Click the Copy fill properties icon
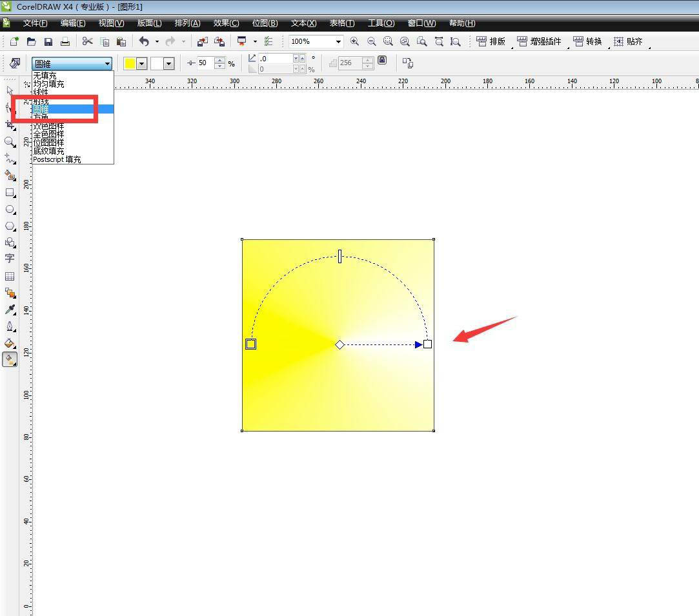The image size is (699, 616). point(407,63)
